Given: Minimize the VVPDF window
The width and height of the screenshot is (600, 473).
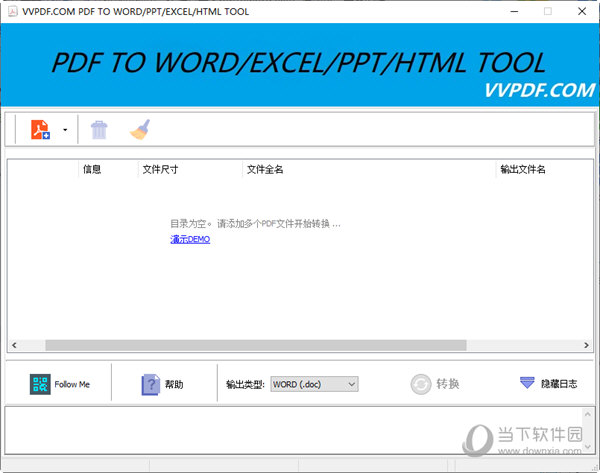Looking at the screenshot, I should point(514,11).
